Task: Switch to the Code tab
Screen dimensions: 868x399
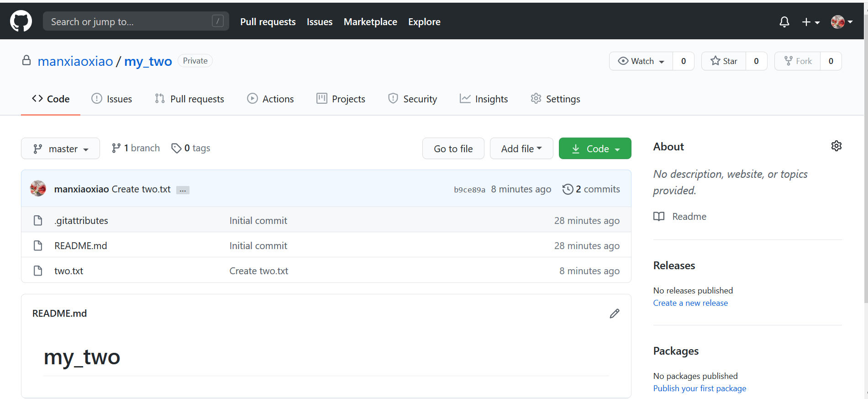Action: tap(51, 99)
